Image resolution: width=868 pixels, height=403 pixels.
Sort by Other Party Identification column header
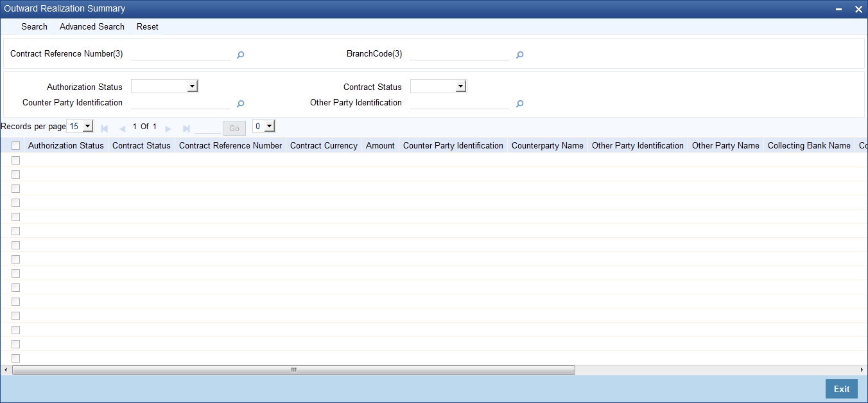coord(638,146)
